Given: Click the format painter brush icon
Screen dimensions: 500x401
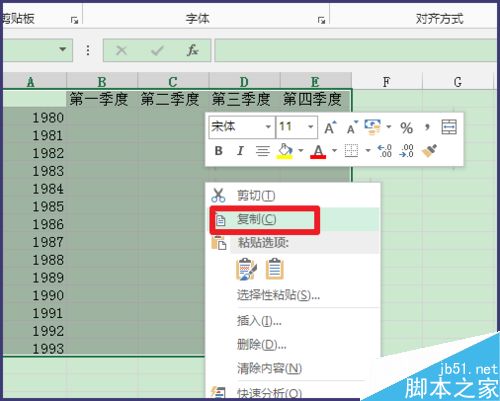Looking at the screenshot, I should pos(430,151).
